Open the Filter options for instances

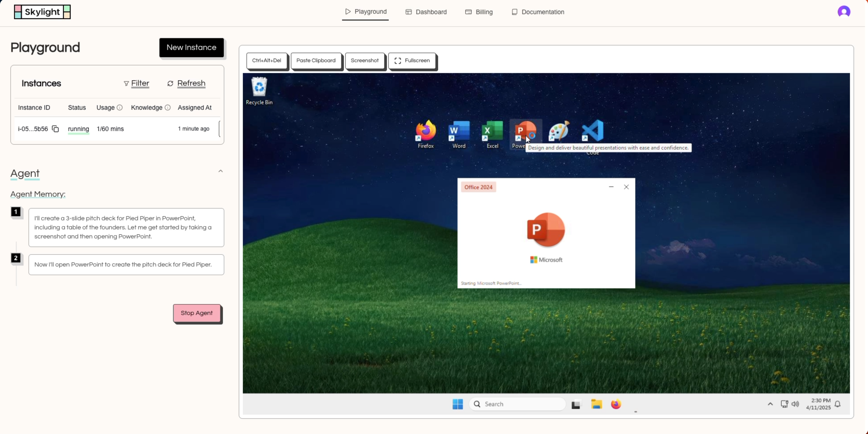136,83
